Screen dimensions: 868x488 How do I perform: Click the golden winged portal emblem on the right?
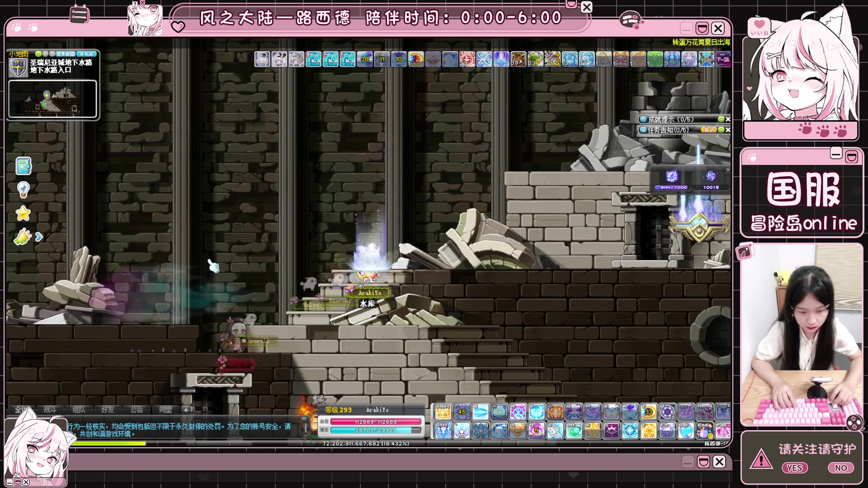tap(699, 227)
